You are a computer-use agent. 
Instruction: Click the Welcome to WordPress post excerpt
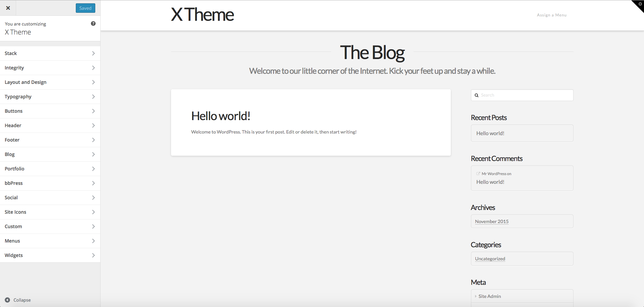pos(274,132)
